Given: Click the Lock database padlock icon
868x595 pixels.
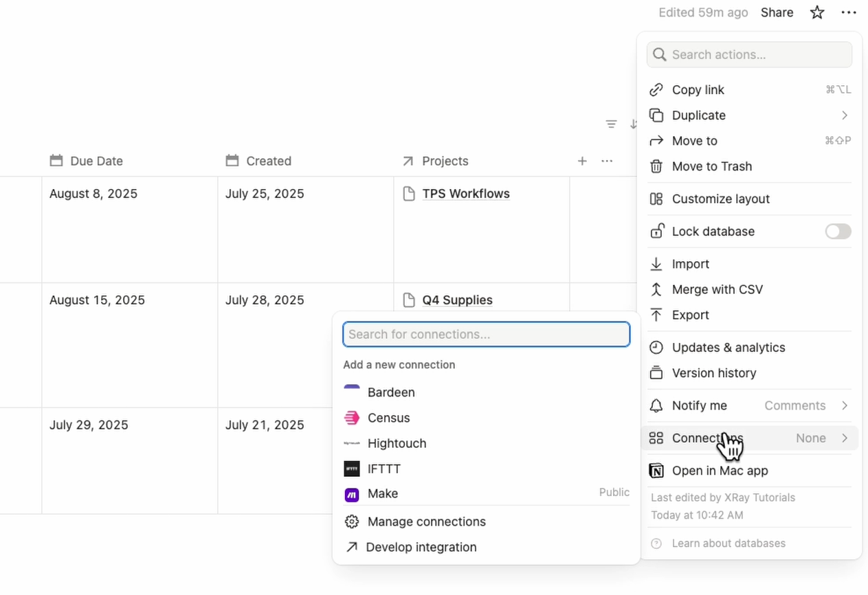Looking at the screenshot, I should pos(656,231).
